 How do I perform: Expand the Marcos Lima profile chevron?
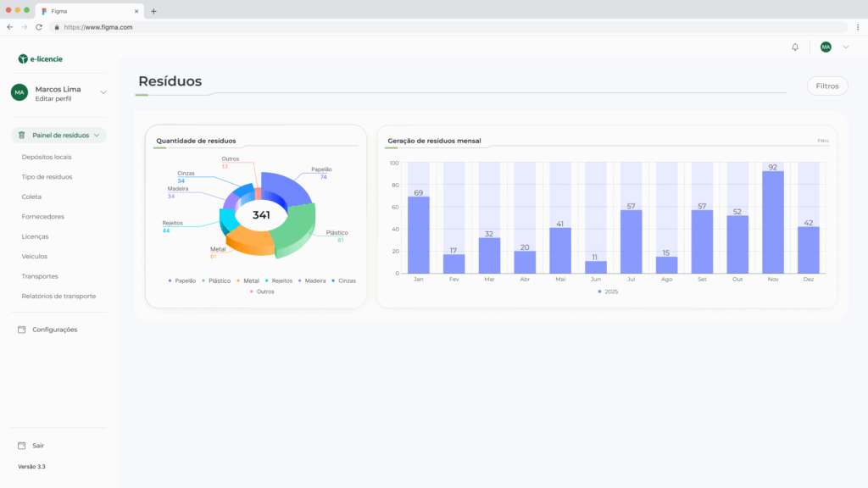click(x=103, y=92)
